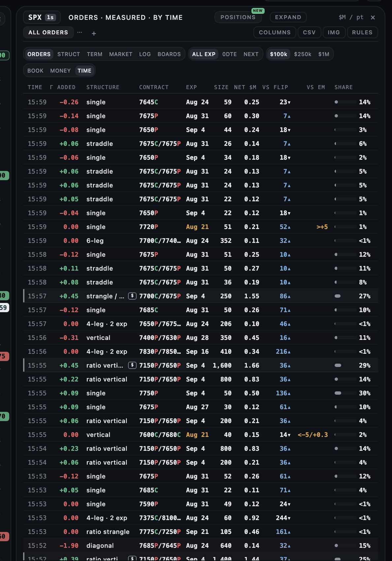
Task: Set the minimum size filter to $1M
Action: (324, 54)
